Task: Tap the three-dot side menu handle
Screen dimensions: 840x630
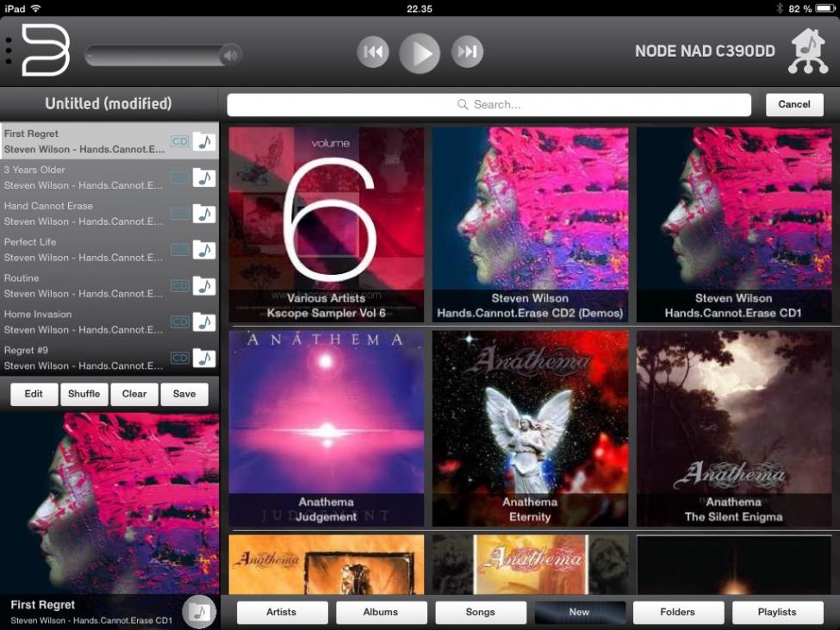Action: [8, 51]
